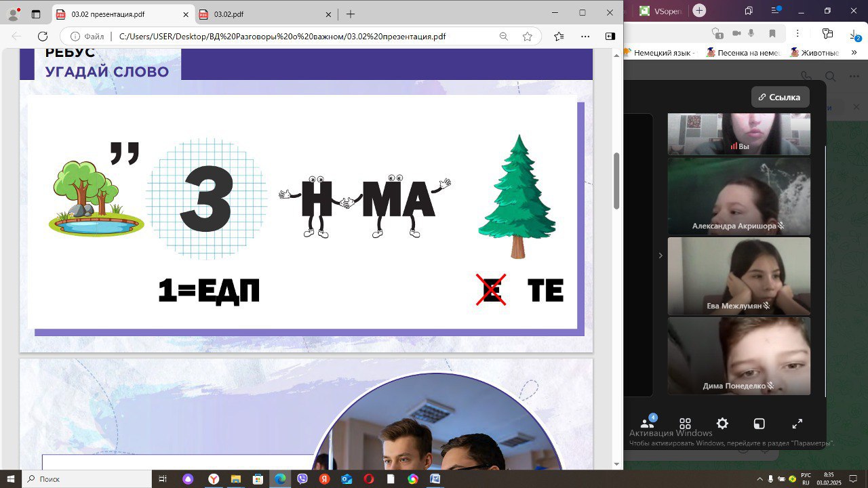Open the Yandex Browser bookmarks collections icon
Screen dimensions: 868x488
749,11
